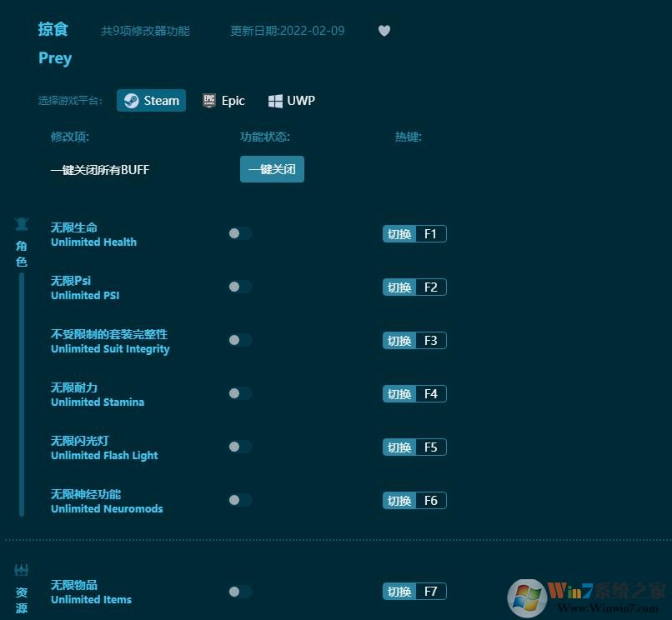Click the 角色 character sidebar icon

click(x=22, y=222)
